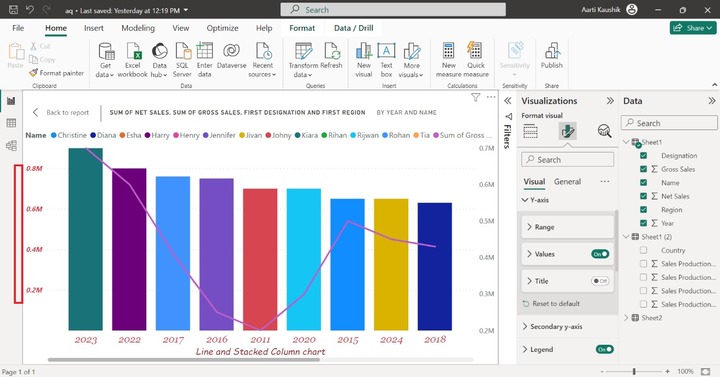720x377 pixels.
Task: Select the Format visual paintbrush icon
Action: (x=568, y=131)
